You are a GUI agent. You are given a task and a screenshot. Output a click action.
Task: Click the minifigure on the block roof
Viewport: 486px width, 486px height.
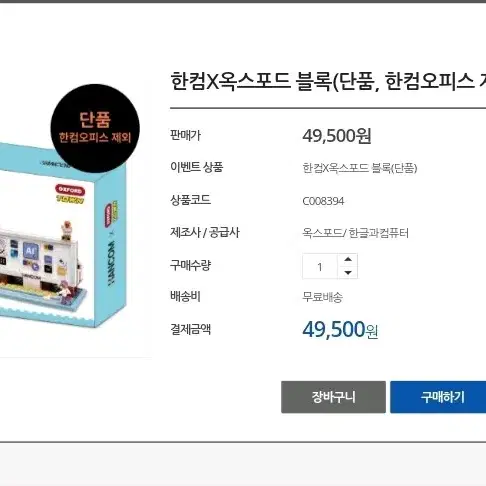(67, 230)
